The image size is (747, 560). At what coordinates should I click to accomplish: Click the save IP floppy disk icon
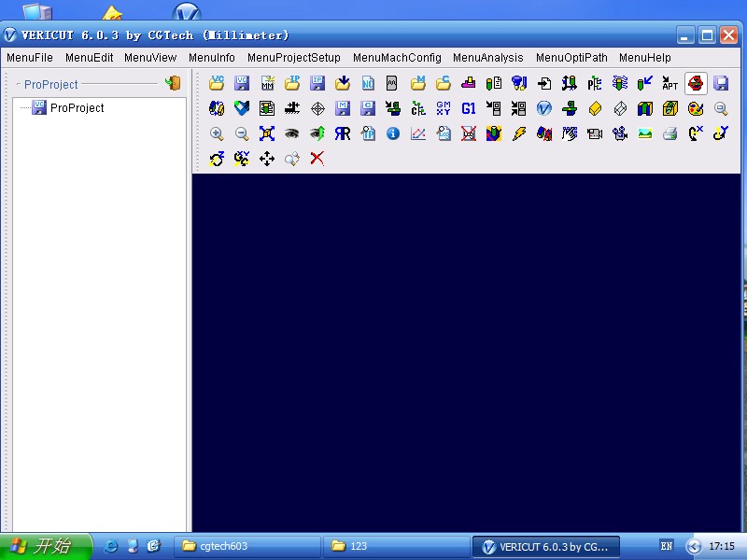pos(317,83)
